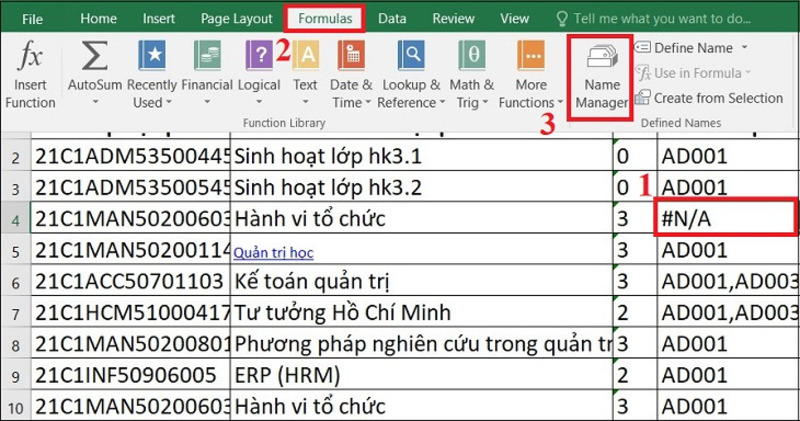The height and width of the screenshot is (421, 800).
Task: Open the Logical functions icon
Action: [x=259, y=57]
